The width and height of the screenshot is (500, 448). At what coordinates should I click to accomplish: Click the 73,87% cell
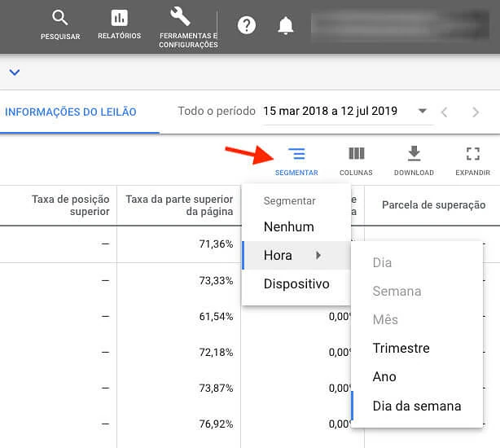click(216, 388)
